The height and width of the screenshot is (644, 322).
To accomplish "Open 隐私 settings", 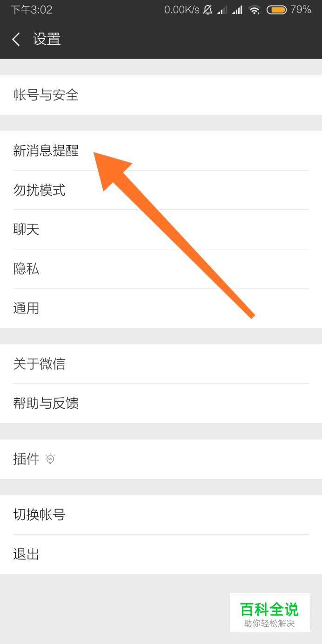I will (161, 269).
